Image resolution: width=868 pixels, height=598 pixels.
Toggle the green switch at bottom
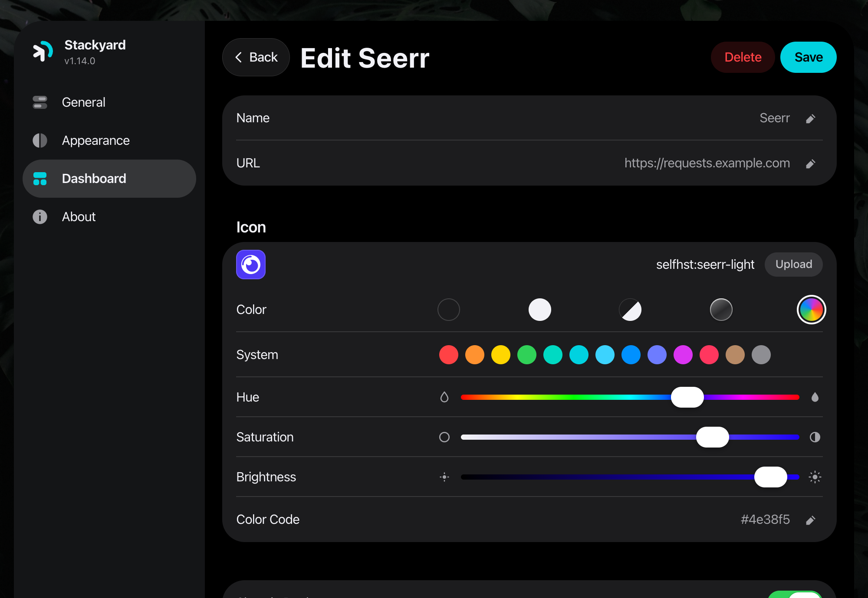pos(795,594)
